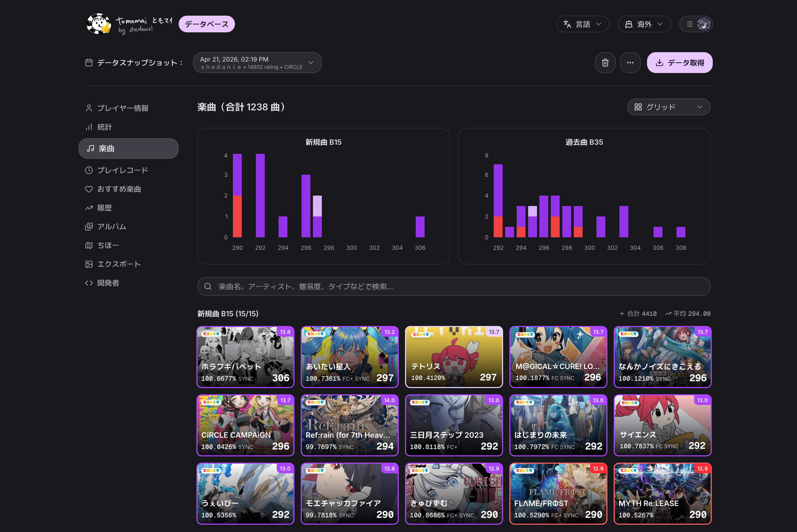
Task: Open 統計 statistics in the sidebar
Action: click(104, 127)
